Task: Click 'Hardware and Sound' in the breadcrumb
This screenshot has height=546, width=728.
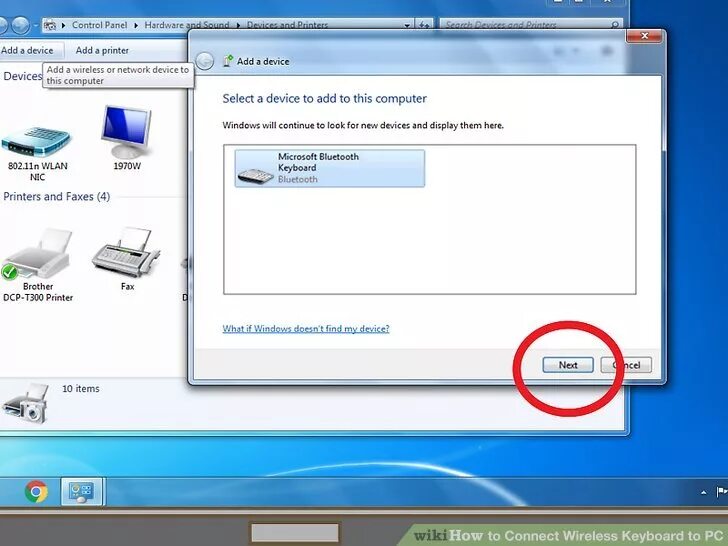Action: [x=187, y=25]
